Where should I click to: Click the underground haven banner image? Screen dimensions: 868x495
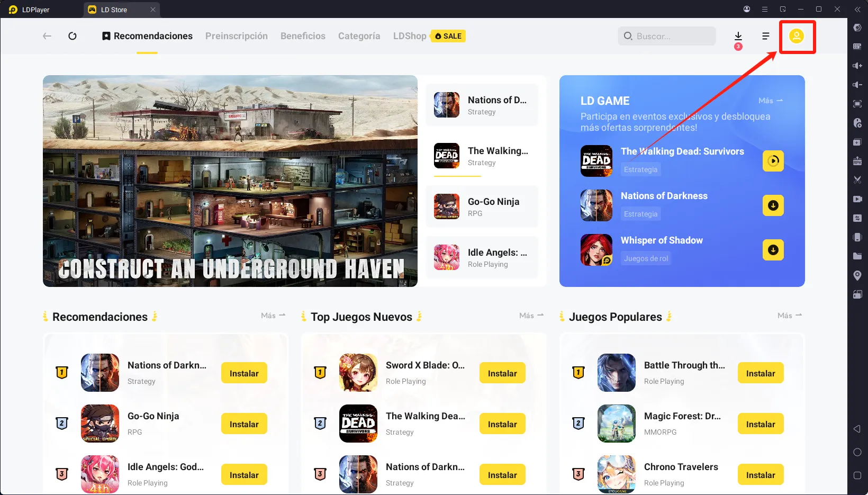point(230,181)
